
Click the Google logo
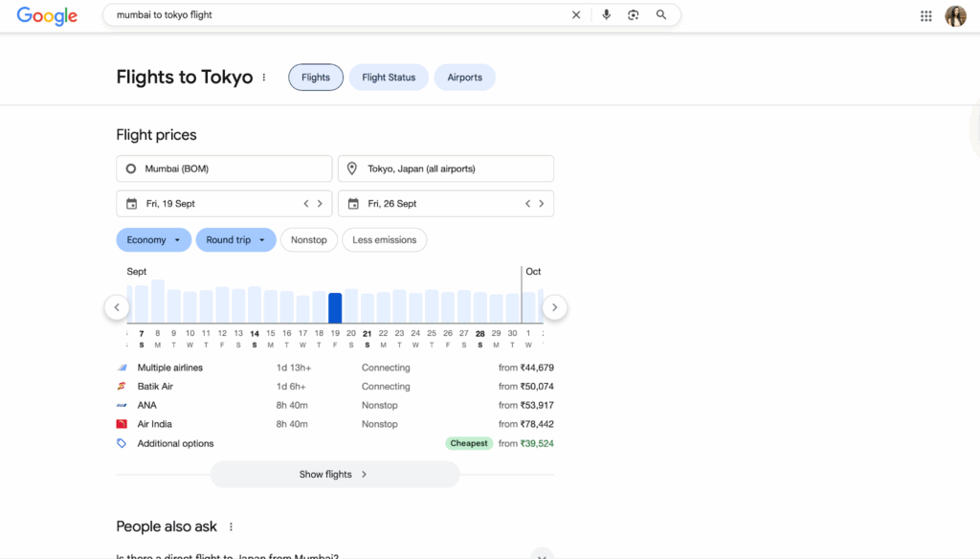pos(46,16)
